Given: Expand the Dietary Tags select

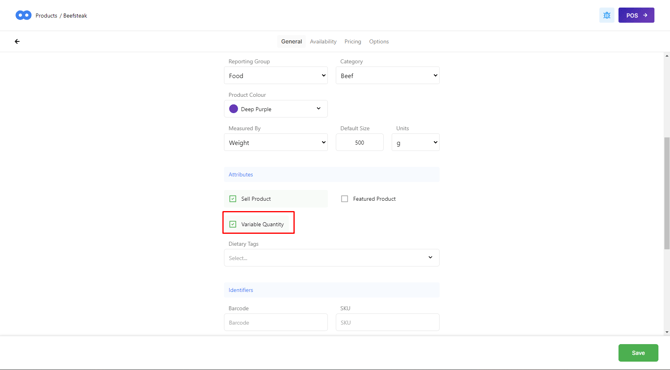Looking at the screenshot, I should pyautogui.click(x=332, y=258).
